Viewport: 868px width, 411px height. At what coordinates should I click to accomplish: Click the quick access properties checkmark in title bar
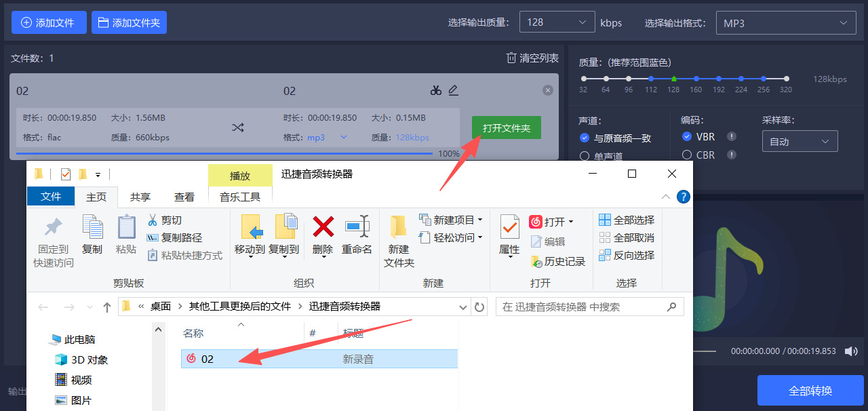pos(66,174)
